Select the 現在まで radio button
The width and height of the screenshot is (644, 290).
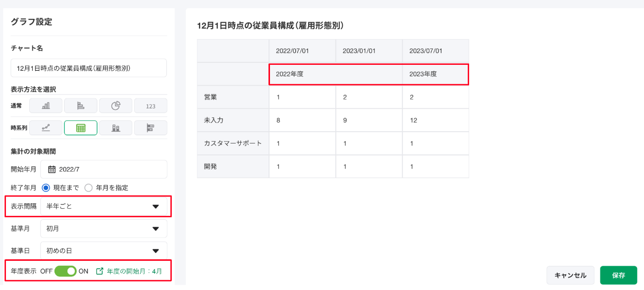click(x=46, y=188)
